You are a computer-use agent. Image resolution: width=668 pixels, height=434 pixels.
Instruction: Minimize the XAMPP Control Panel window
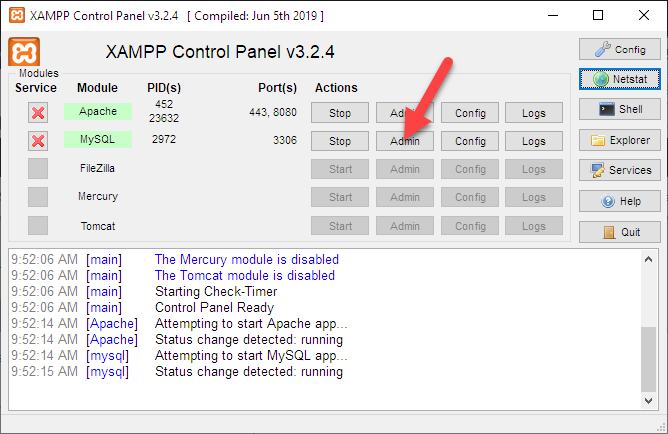click(553, 15)
